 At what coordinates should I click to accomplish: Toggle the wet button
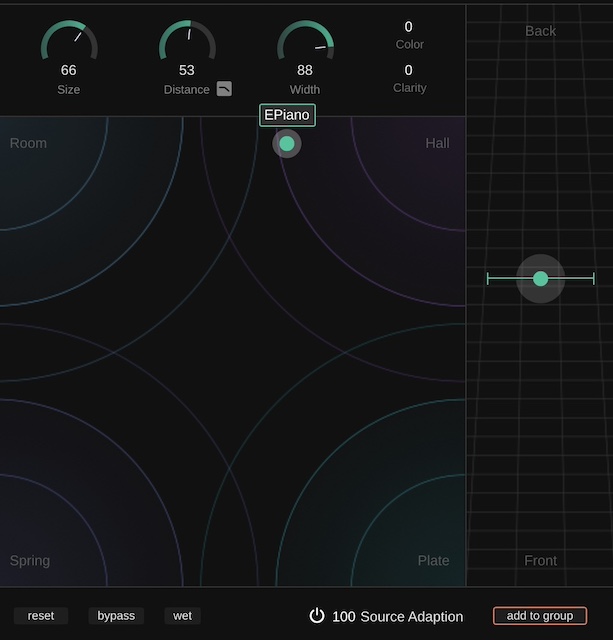182,616
